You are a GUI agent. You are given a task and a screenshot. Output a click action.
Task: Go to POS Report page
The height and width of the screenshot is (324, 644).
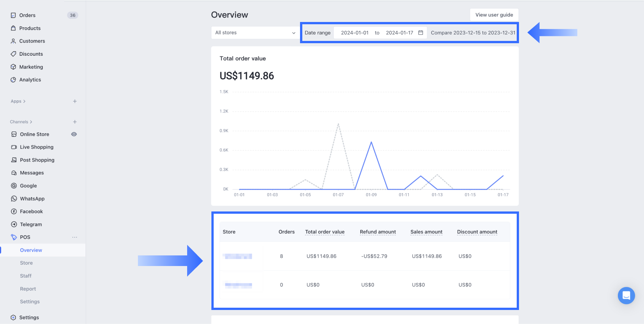28,289
